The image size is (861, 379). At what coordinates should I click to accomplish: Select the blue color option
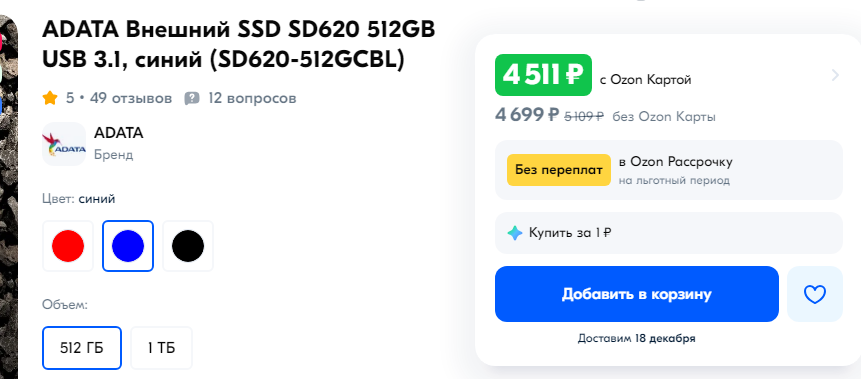[x=128, y=246]
